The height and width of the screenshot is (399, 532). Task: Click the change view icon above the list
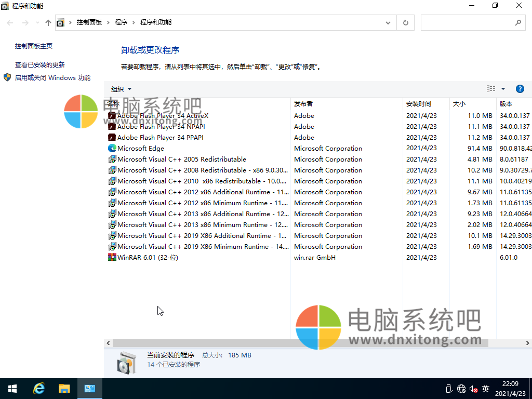[x=490, y=88]
